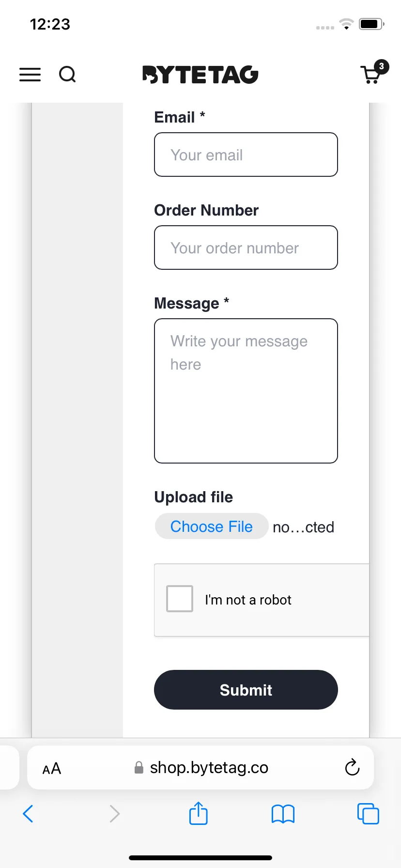The height and width of the screenshot is (868, 401).
Task: Tap the search magnifier icon
Action: [67, 75]
